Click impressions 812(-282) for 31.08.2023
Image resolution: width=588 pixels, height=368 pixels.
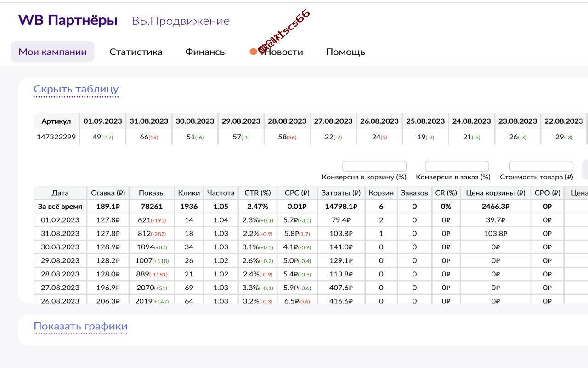152,234
